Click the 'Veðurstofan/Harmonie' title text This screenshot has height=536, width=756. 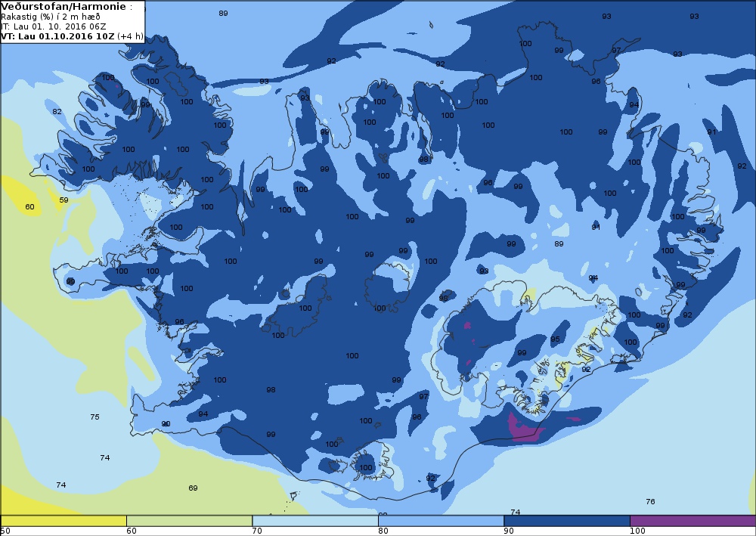click(64, 7)
